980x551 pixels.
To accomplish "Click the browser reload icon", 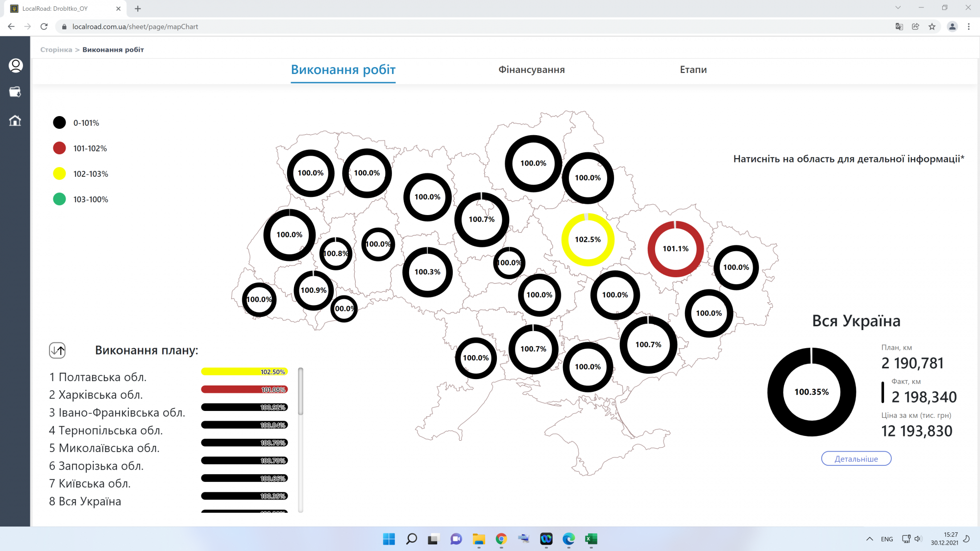I will coord(44,26).
